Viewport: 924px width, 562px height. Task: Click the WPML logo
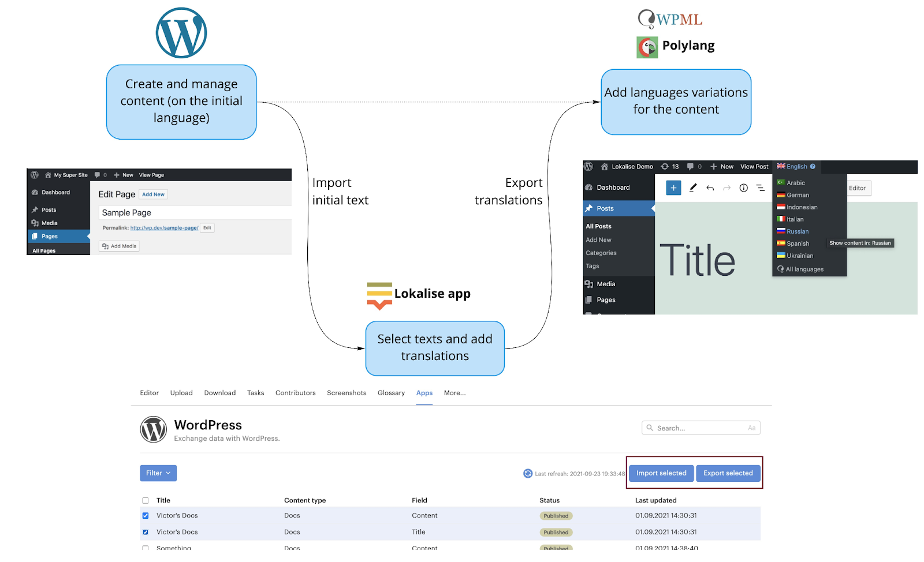coord(670,19)
